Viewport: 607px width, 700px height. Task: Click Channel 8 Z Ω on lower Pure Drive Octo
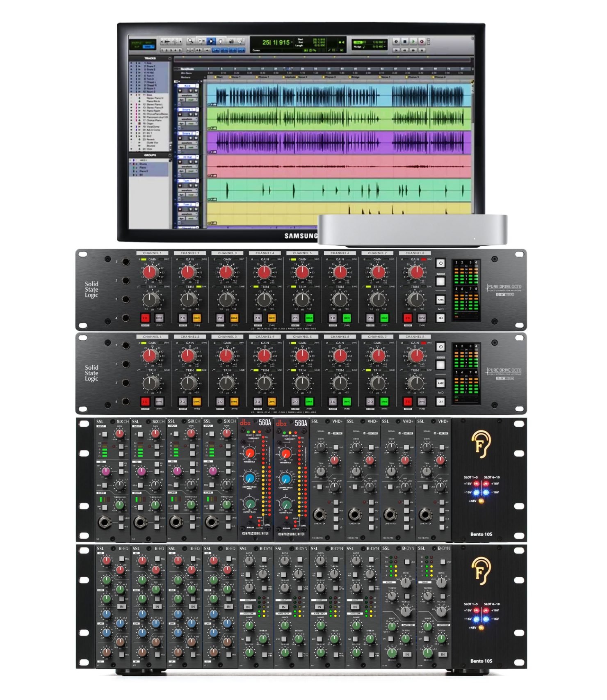(408, 402)
